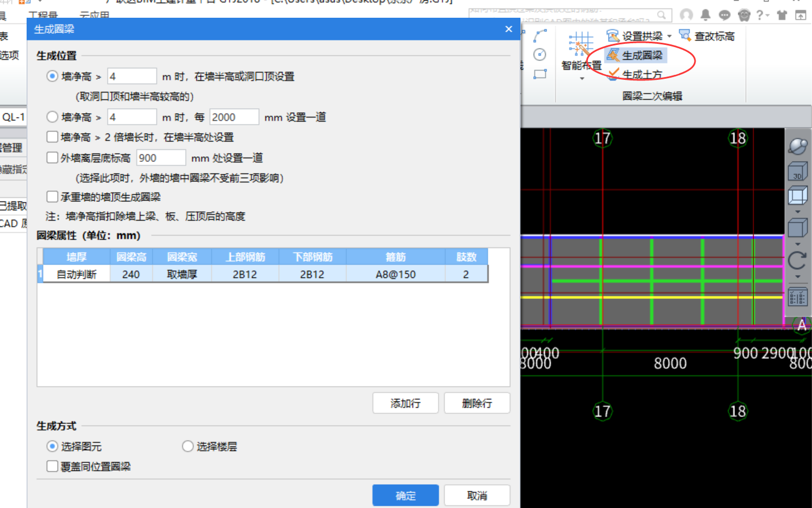Select the wireframe box display mode
The width and height of the screenshot is (812, 508).
tap(798, 196)
